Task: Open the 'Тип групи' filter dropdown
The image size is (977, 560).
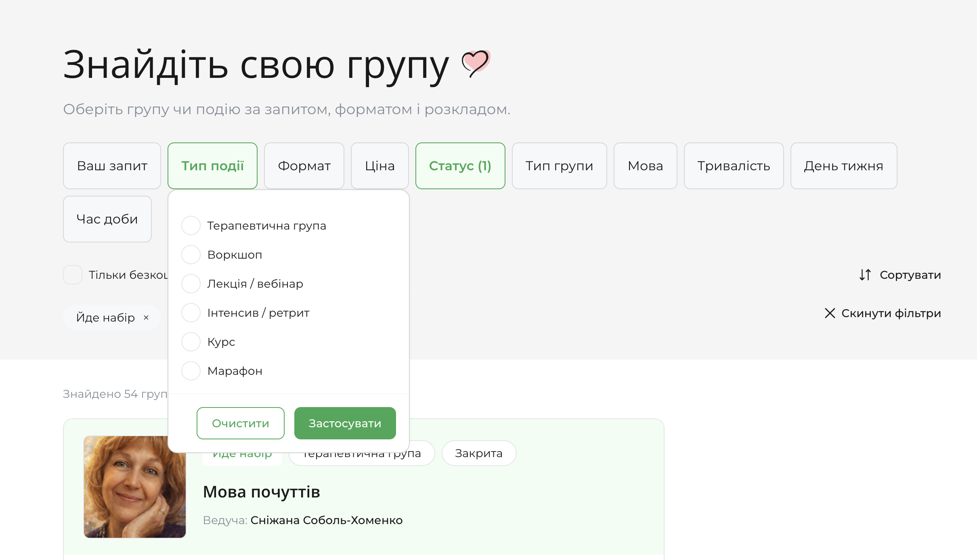Action: pos(559,166)
